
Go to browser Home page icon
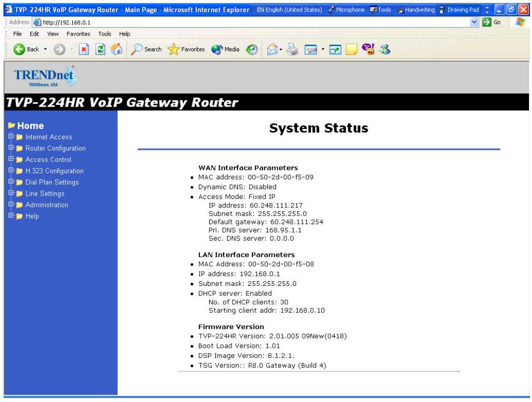117,50
